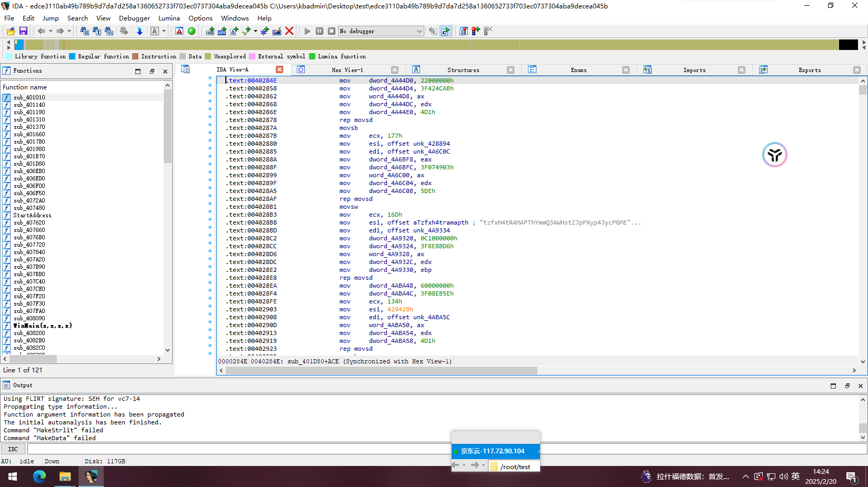Switch to the Structures tab
Screen dimensions: 868x487
click(x=463, y=70)
